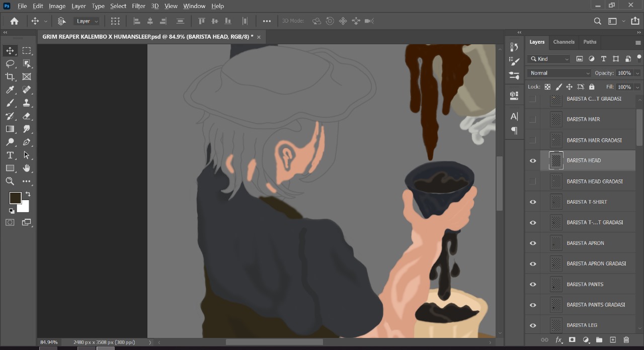Image resolution: width=644 pixels, height=350 pixels.
Task: Switch to the Paths tab
Action: point(590,42)
